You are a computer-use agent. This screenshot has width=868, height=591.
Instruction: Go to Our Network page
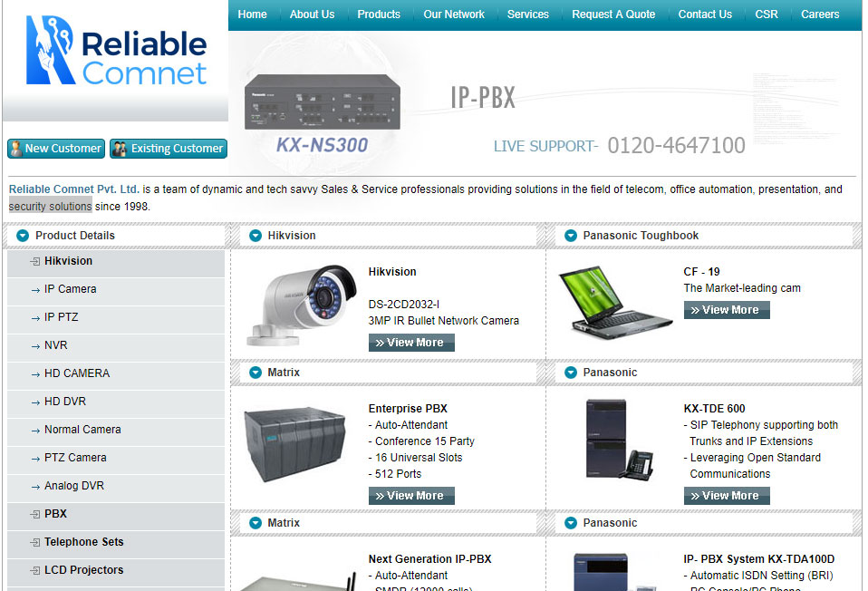coord(454,15)
